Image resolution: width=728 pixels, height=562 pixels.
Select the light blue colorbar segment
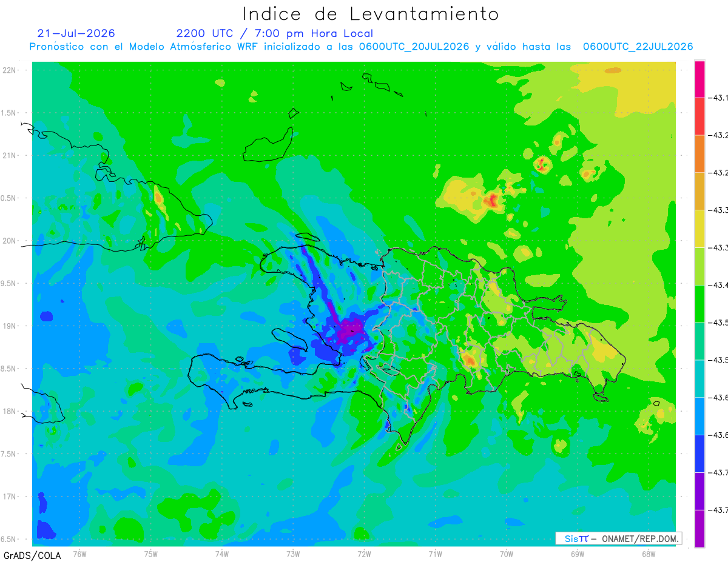699,416
